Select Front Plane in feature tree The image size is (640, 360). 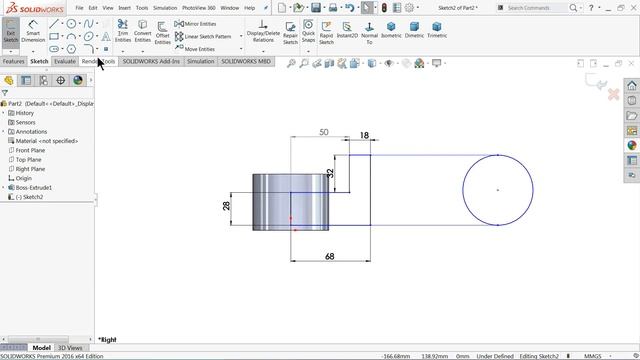point(30,150)
